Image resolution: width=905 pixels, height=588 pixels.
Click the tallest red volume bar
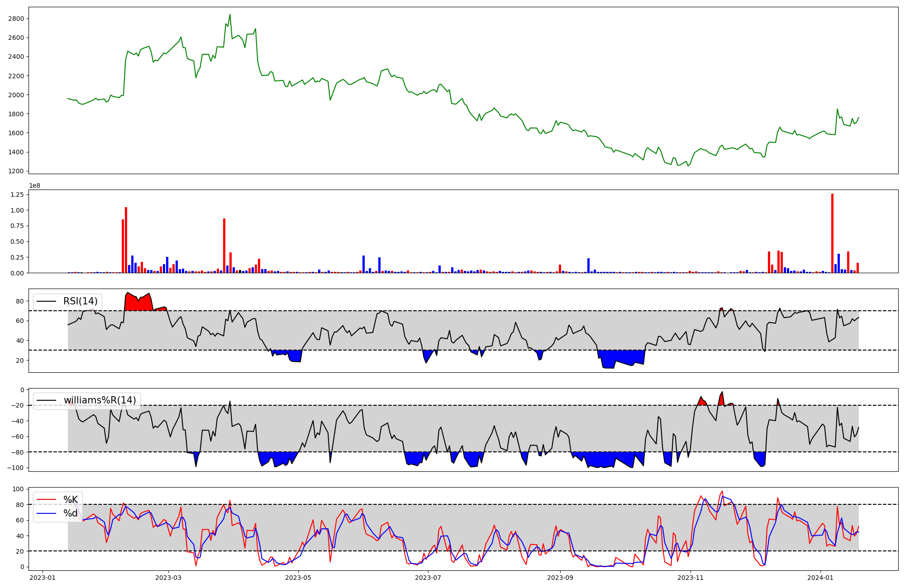coord(832,233)
